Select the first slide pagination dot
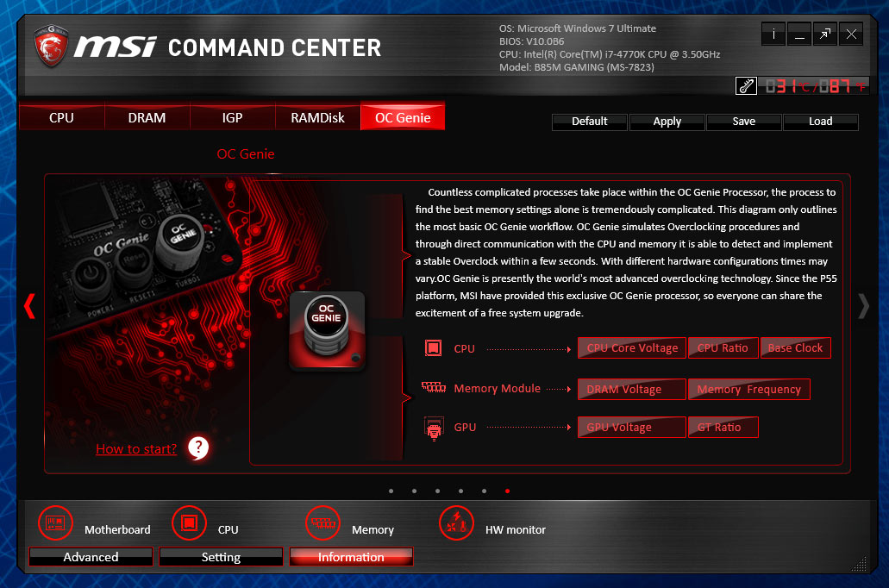 (x=391, y=491)
